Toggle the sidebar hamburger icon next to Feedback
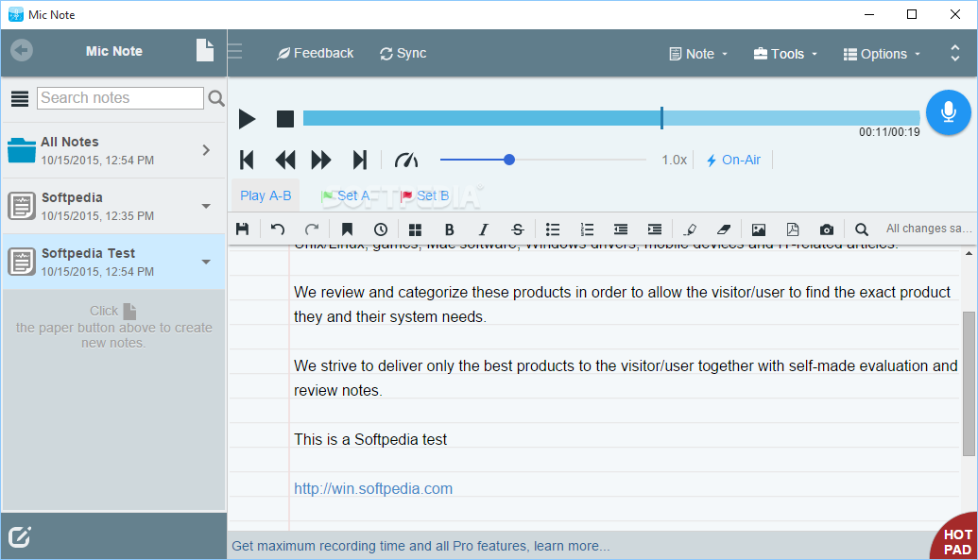The image size is (978, 560). (235, 51)
